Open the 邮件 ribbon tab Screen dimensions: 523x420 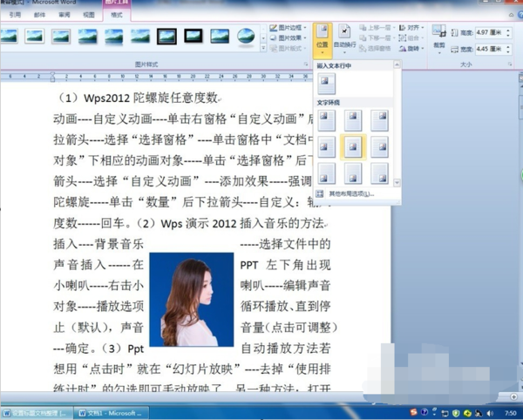click(x=39, y=15)
